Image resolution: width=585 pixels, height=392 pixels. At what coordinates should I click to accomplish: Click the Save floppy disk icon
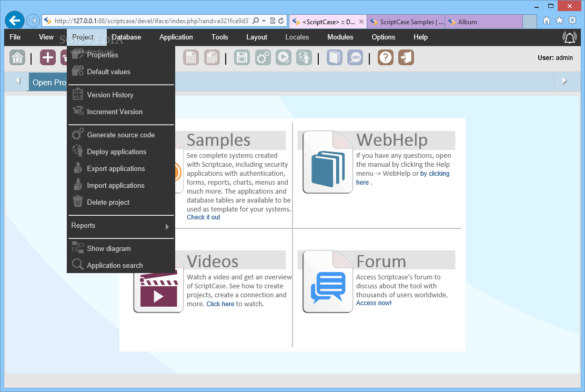click(x=242, y=57)
